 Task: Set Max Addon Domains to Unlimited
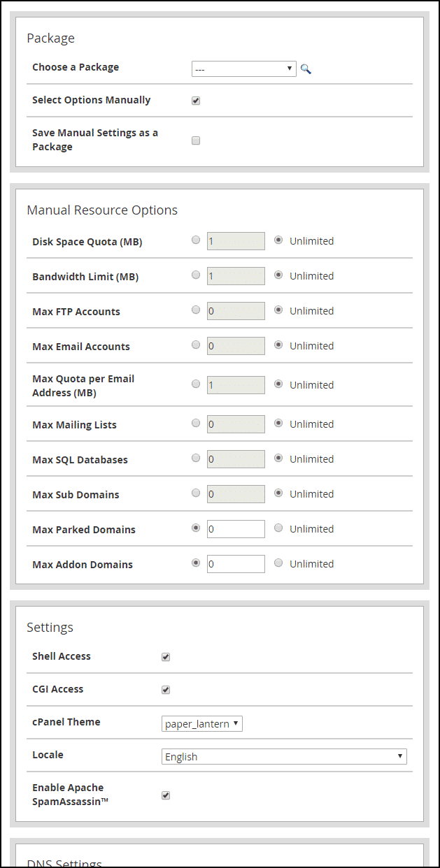pyautogui.click(x=278, y=563)
